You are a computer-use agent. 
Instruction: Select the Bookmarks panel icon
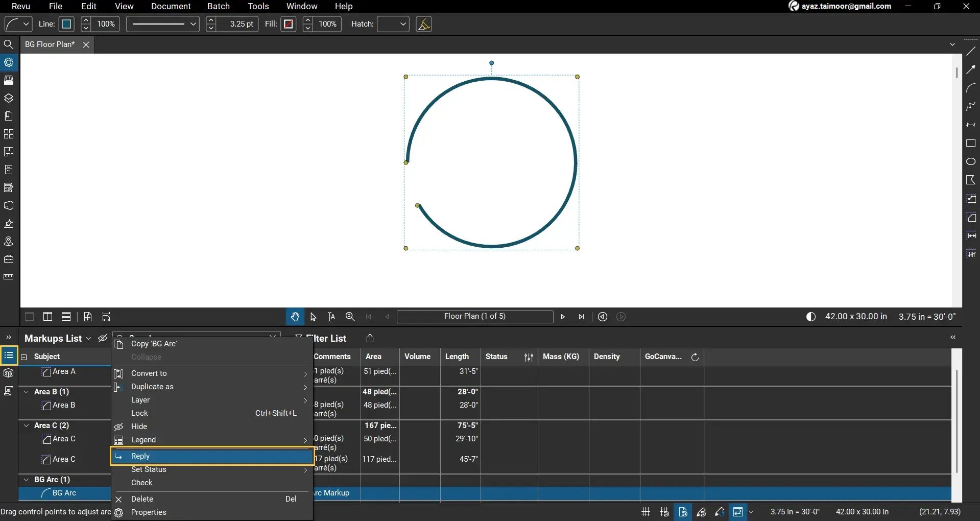pos(9,116)
